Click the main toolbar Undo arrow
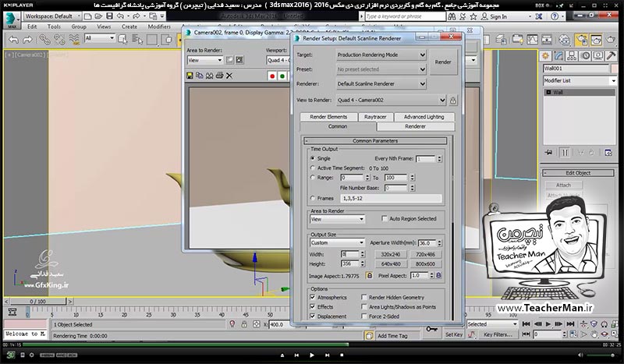Viewport: 624px width, 364px height. pos(13,40)
